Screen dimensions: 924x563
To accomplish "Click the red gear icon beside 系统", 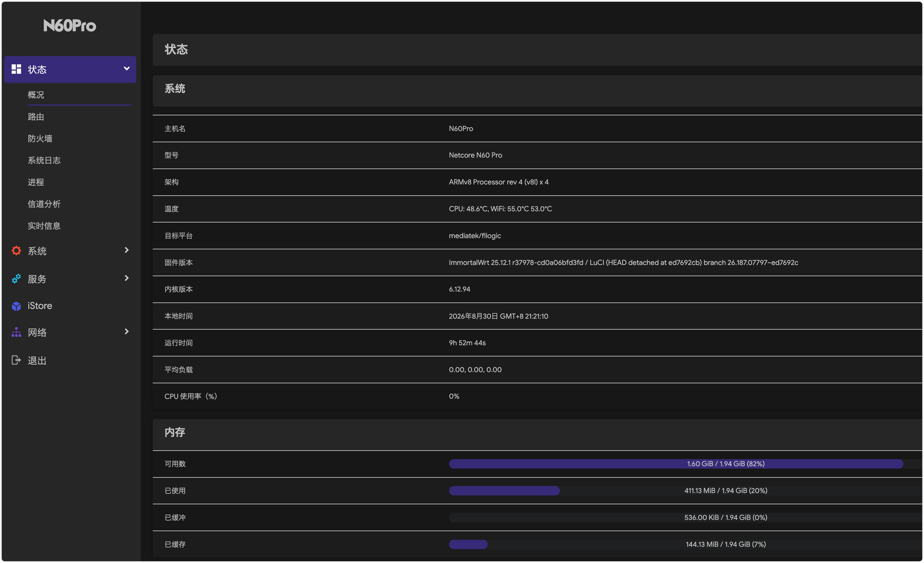I will coord(16,250).
